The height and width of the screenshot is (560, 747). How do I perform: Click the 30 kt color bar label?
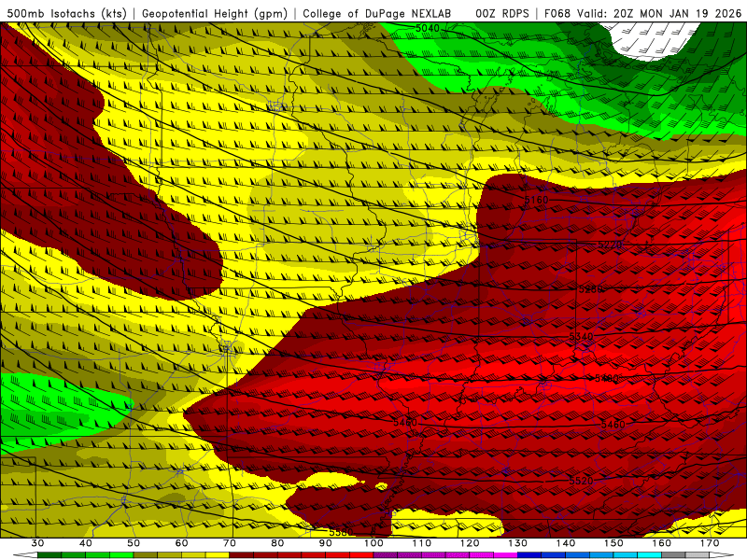pyautogui.click(x=37, y=543)
